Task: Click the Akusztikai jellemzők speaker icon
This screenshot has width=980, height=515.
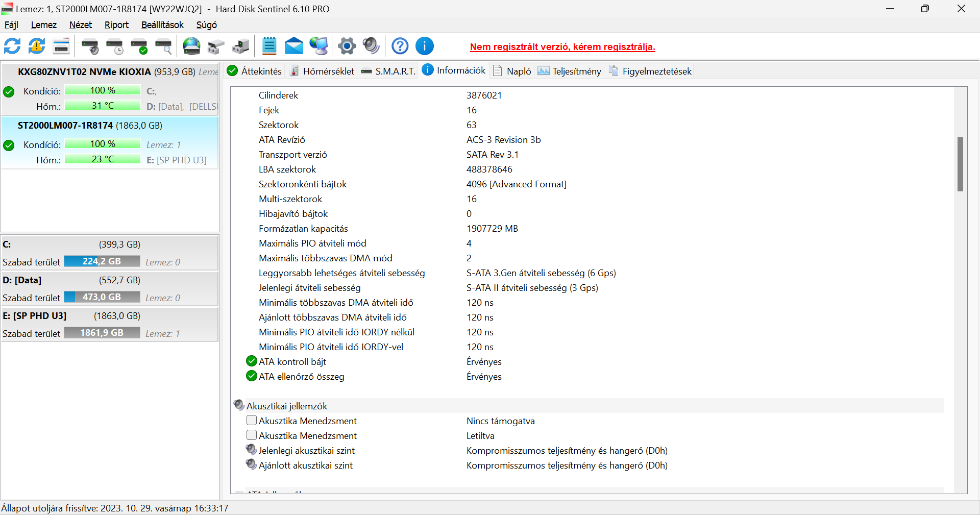Action: click(239, 405)
